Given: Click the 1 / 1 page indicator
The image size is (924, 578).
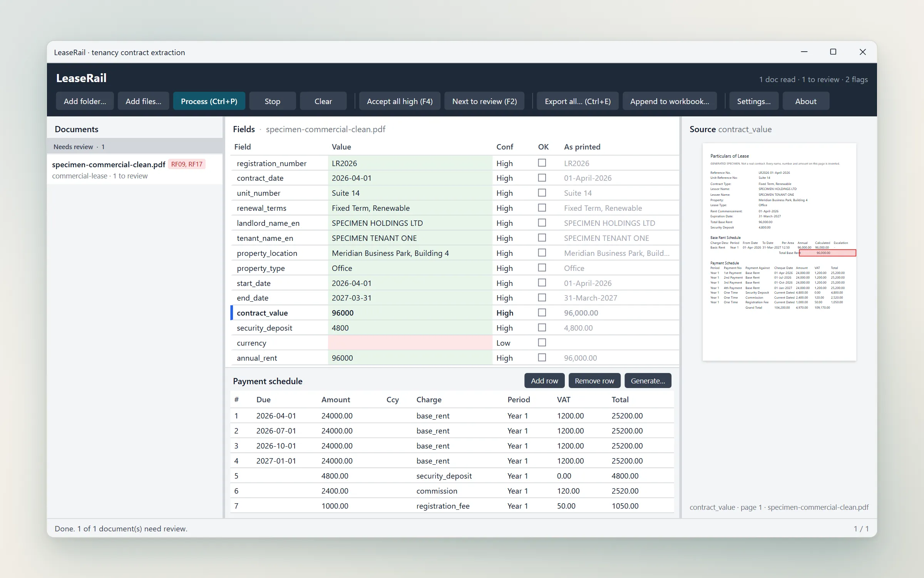Looking at the screenshot, I should click(861, 529).
